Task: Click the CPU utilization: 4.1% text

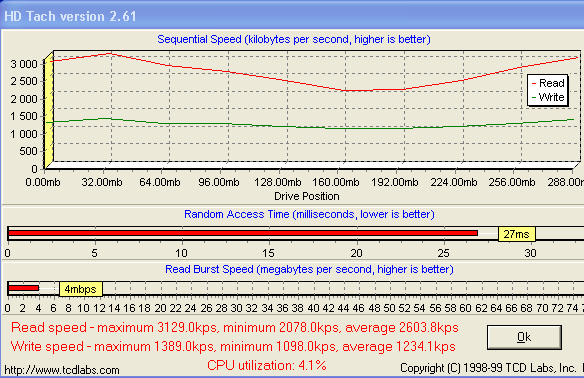Action: [x=267, y=365]
